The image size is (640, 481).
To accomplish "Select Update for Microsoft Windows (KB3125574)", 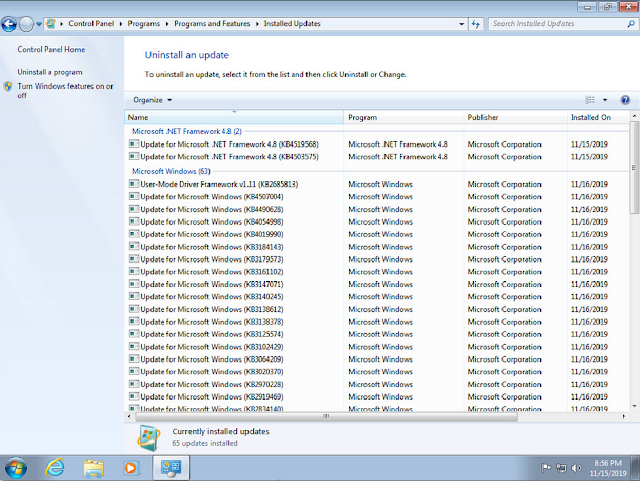I will coord(212,334).
